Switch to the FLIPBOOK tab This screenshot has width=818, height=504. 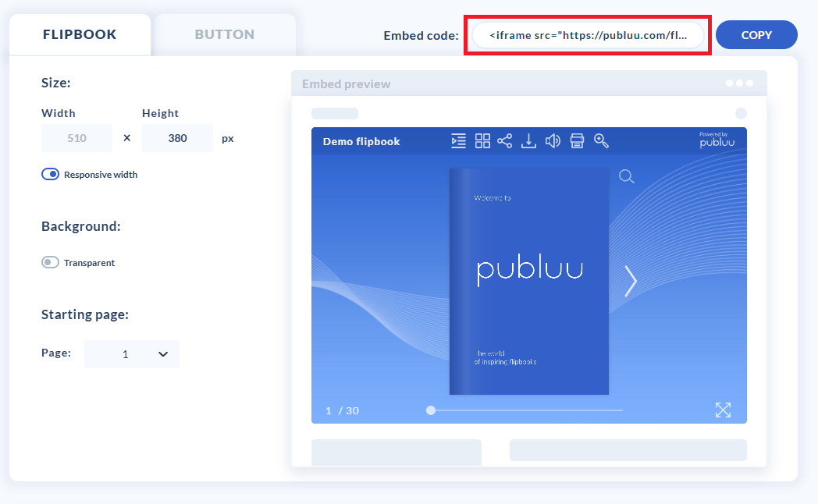[80, 34]
